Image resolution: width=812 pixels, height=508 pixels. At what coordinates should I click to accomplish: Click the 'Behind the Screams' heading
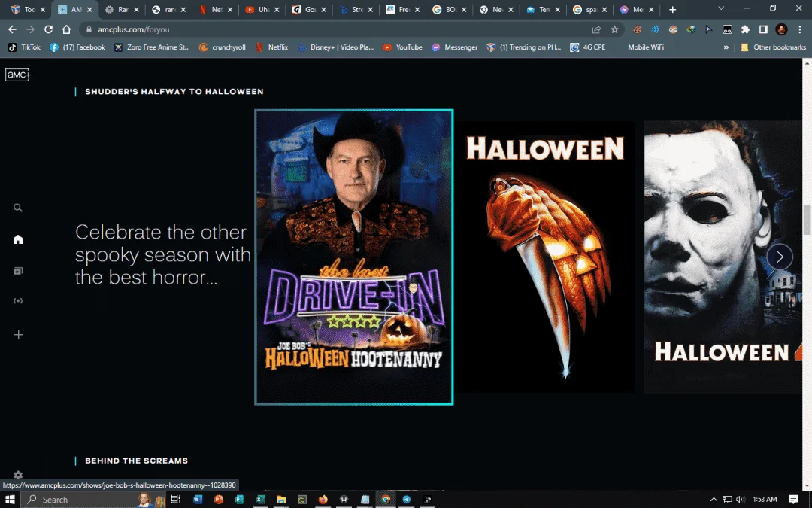(x=136, y=461)
